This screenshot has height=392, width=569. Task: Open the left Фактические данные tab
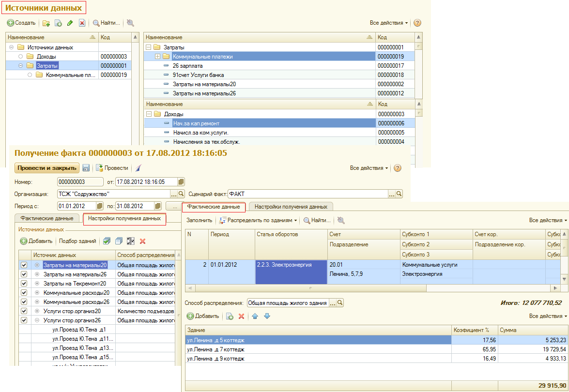pyautogui.click(x=47, y=218)
